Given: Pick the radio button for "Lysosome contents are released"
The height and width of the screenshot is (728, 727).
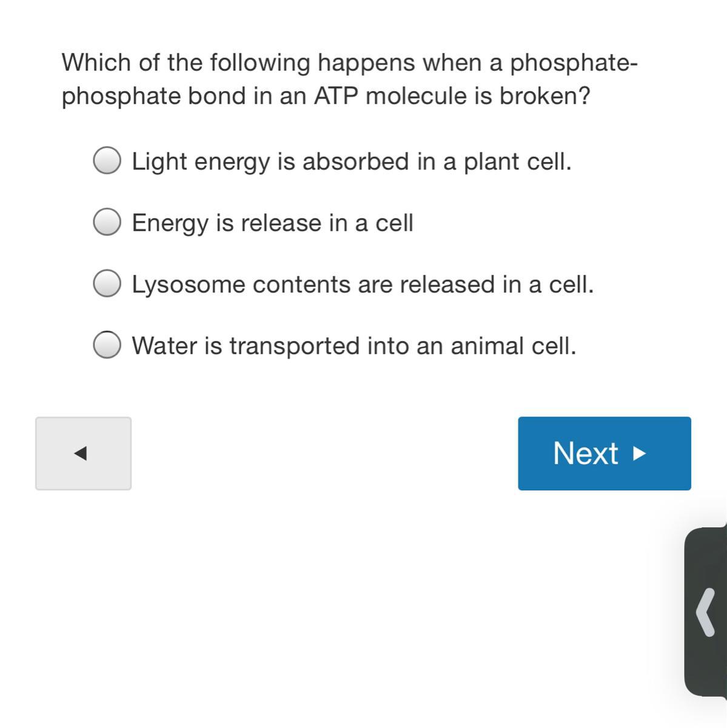Looking at the screenshot, I should point(107,284).
